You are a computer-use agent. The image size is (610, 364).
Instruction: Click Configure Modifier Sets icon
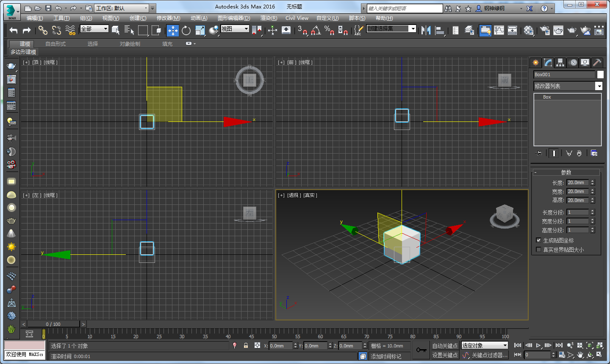[594, 153]
